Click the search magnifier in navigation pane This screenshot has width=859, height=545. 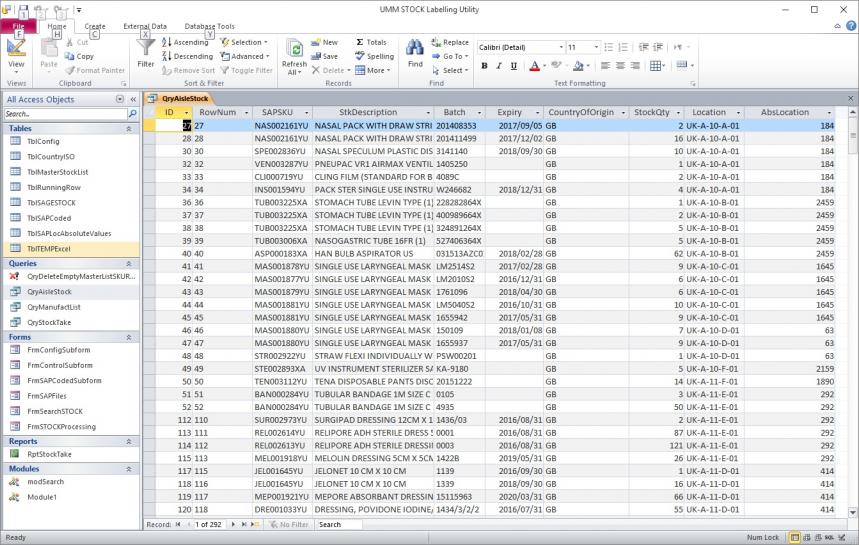coord(132,114)
